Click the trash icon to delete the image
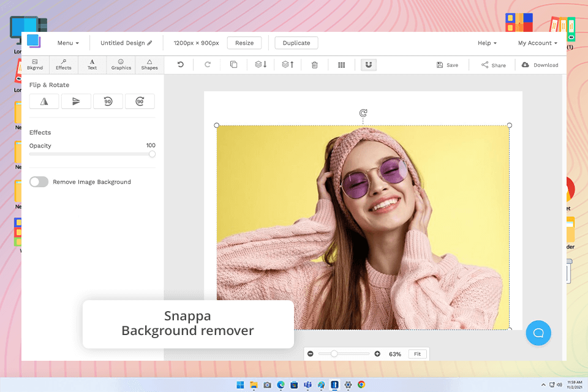588x392 pixels. pos(315,65)
